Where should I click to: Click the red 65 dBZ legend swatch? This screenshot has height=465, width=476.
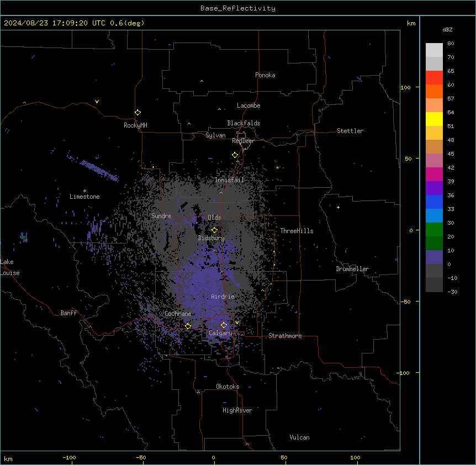coord(434,78)
